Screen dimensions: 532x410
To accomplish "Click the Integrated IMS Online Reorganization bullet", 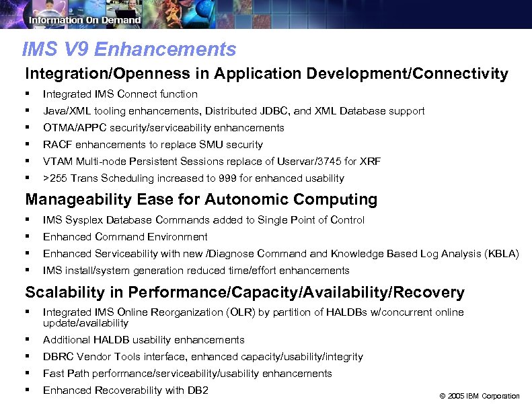I will (x=253, y=318).
